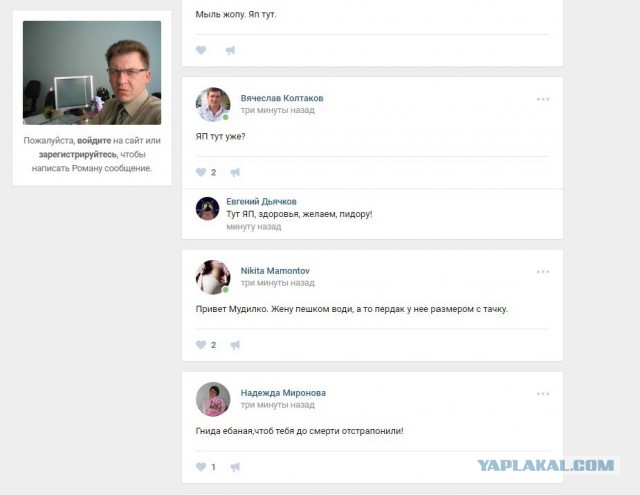
Task: Open Вячеслав Колтаков's avatar
Action: [x=213, y=104]
